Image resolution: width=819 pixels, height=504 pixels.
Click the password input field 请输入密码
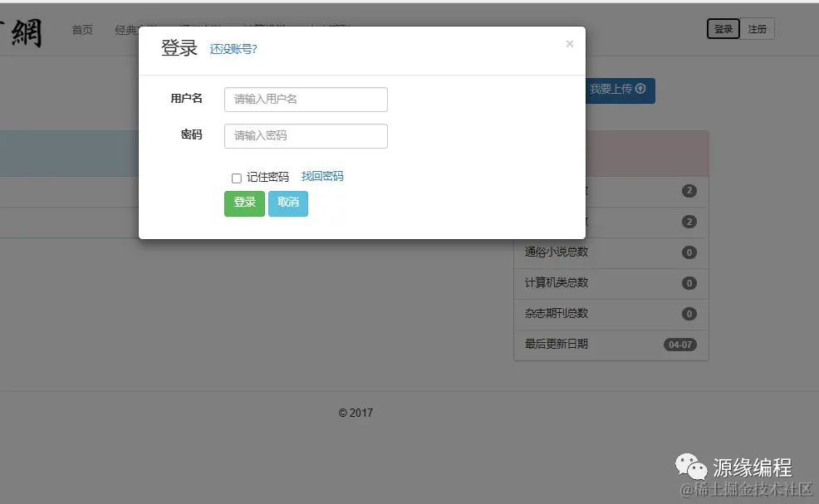click(x=306, y=135)
